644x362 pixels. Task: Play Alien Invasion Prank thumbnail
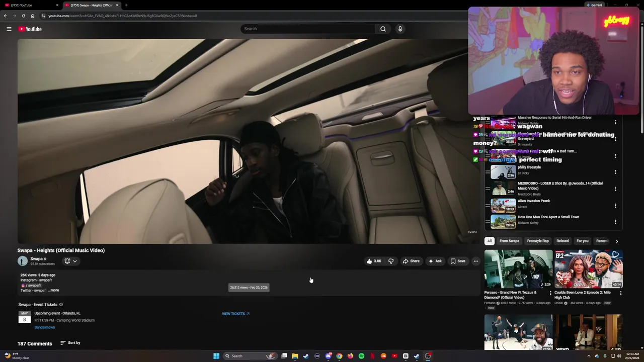click(503, 206)
